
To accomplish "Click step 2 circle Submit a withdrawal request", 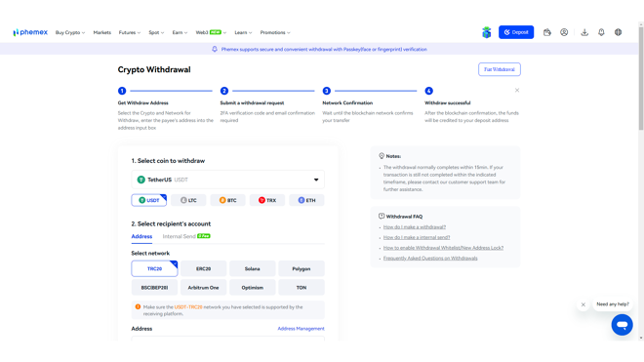I will click(224, 91).
